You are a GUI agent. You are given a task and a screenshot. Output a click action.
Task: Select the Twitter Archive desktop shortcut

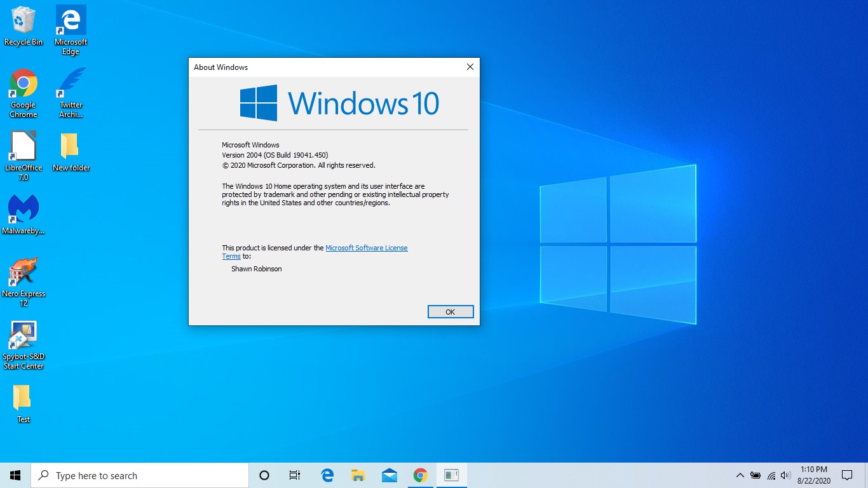click(71, 93)
